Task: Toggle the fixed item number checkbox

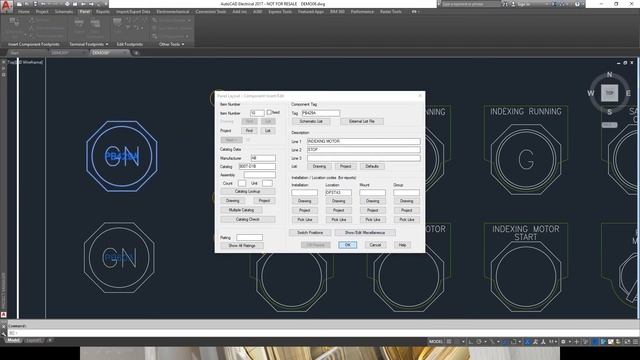Action: (269, 112)
